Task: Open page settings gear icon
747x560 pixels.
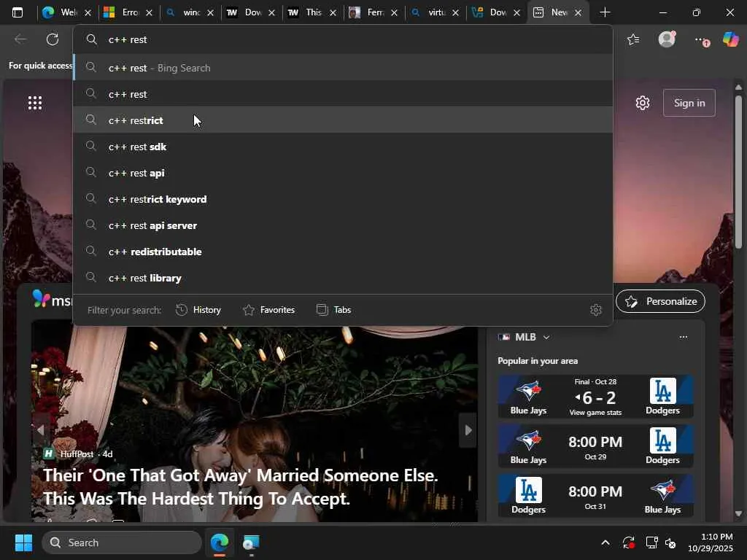Action: pyautogui.click(x=643, y=103)
